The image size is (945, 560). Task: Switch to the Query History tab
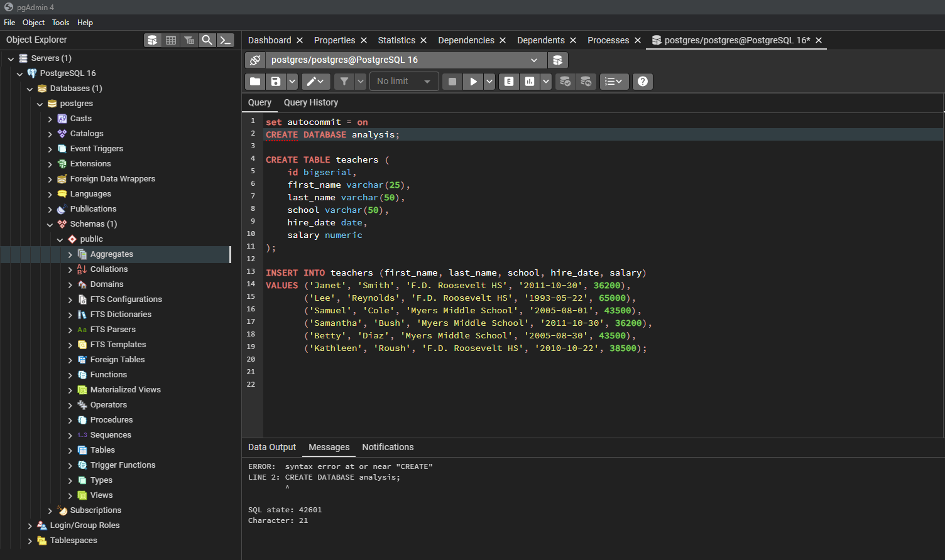(310, 102)
